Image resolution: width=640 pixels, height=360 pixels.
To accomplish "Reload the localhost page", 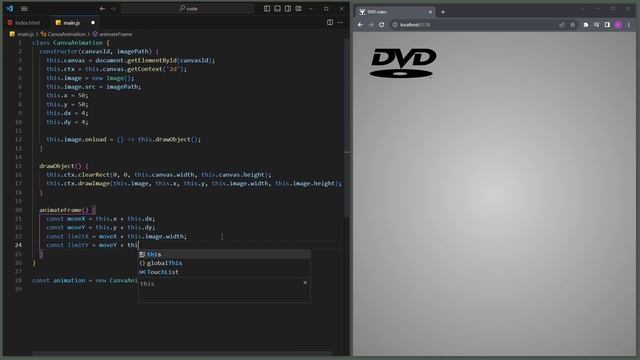I will point(382,25).
